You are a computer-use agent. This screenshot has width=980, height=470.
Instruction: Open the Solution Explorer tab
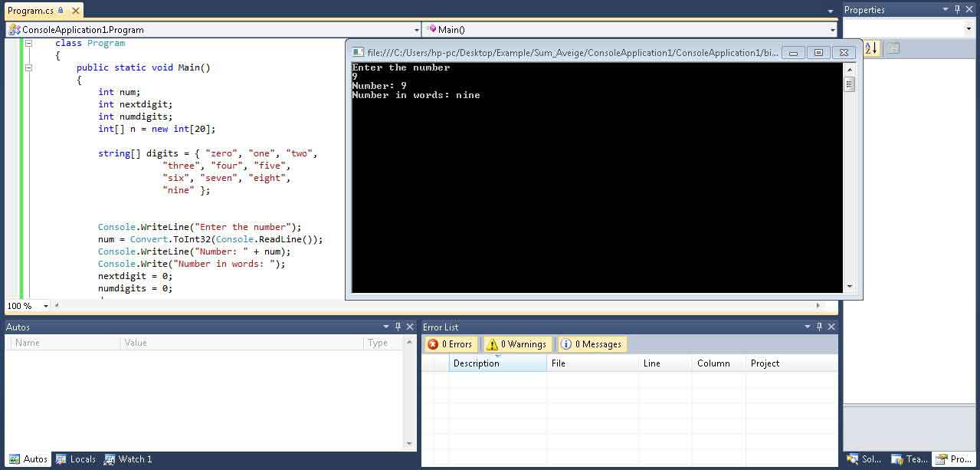(x=864, y=459)
